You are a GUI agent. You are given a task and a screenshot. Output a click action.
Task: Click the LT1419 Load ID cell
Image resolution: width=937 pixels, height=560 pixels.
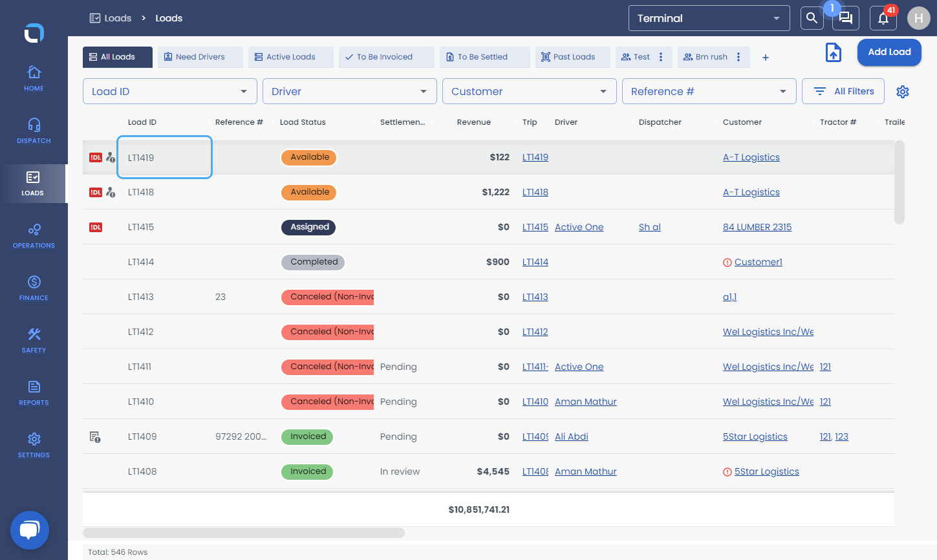[164, 157]
